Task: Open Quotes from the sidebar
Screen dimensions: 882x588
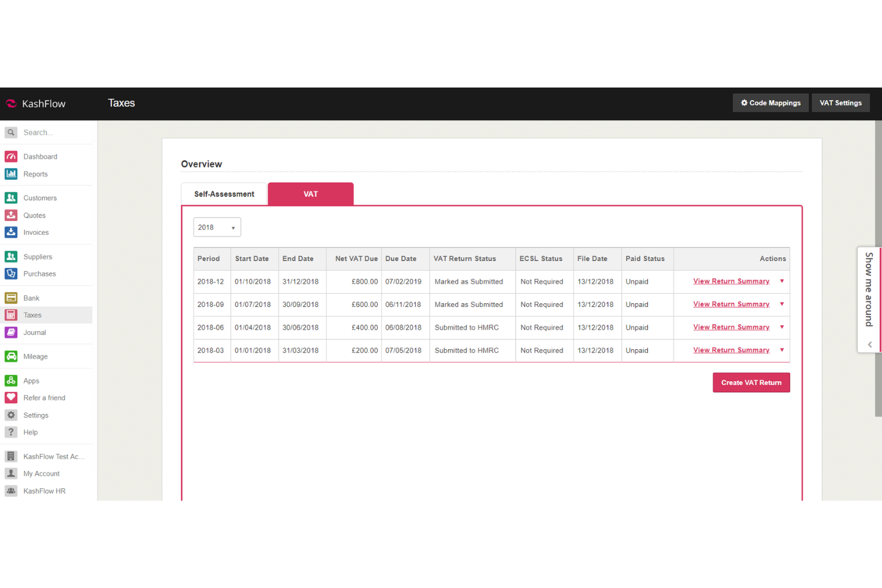Action: tap(35, 215)
